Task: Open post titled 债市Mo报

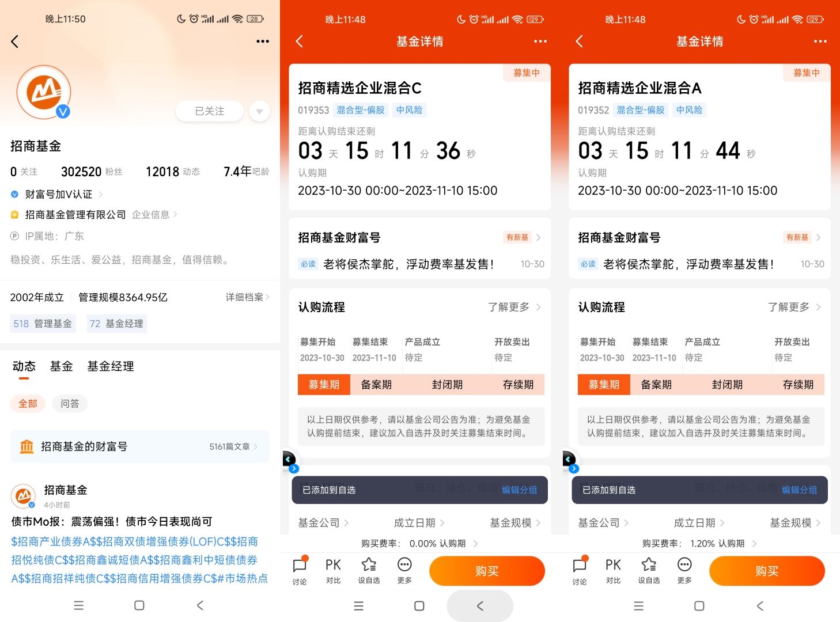Action: [x=112, y=522]
